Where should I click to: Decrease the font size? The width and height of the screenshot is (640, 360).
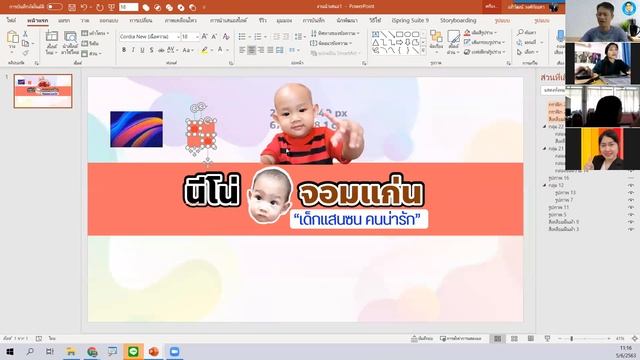[214, 37]
